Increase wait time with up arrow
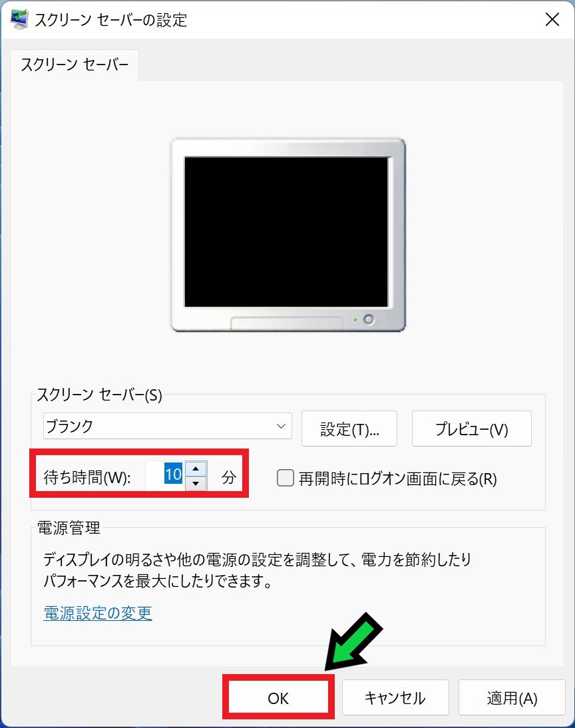This screenshot has height=728, width=575. coord(196,468)
